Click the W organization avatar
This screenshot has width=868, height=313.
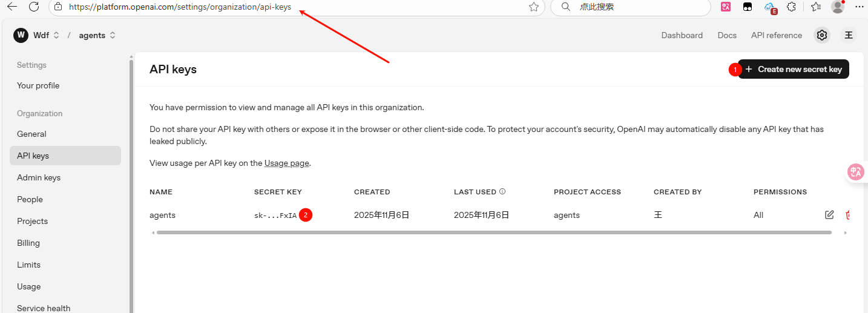pos(21,35)
